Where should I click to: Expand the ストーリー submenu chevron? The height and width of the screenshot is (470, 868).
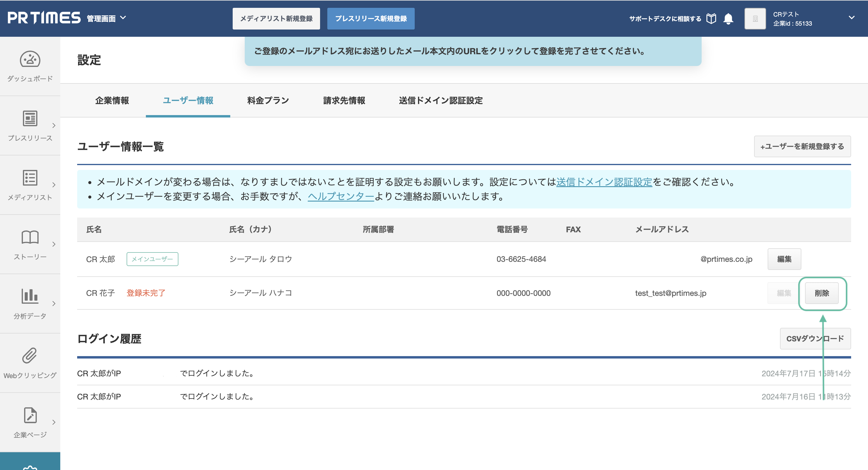tap(54, 244)
